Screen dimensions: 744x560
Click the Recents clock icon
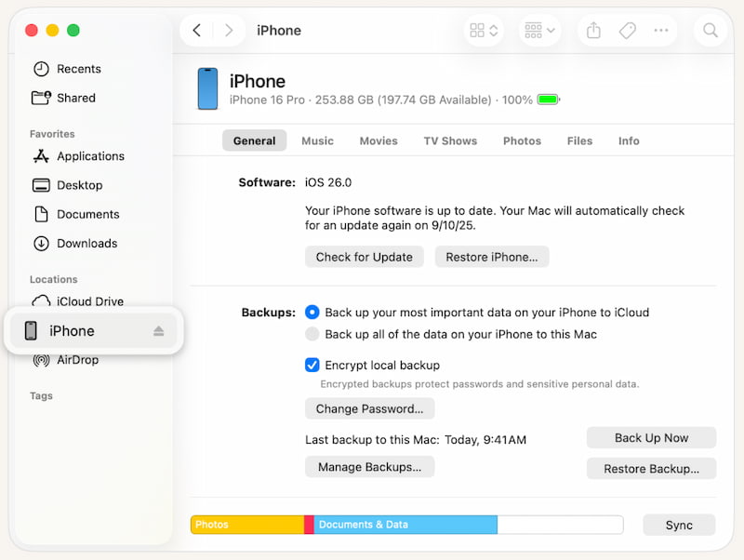[41, 69]
